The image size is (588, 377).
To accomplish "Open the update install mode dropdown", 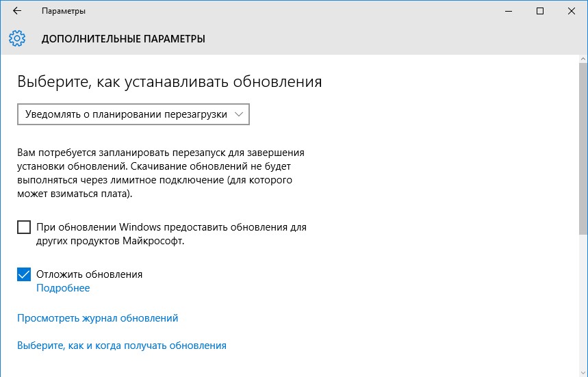I will pos(133,114).
